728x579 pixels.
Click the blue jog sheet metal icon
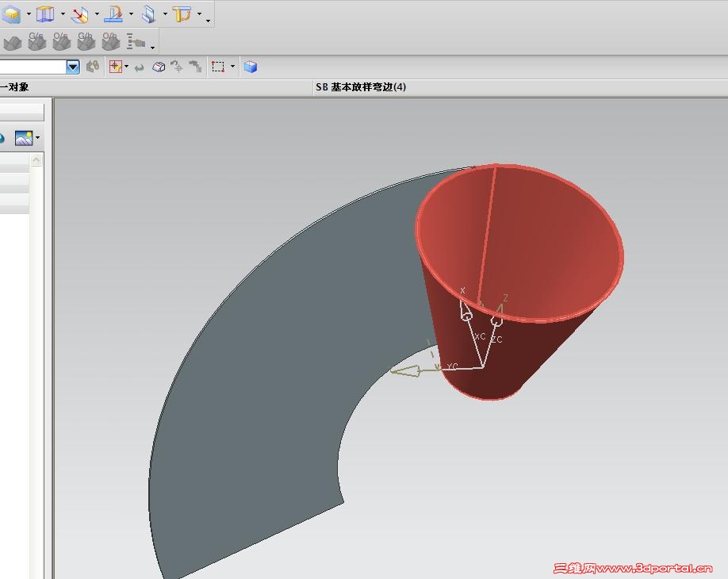point(148,14)
